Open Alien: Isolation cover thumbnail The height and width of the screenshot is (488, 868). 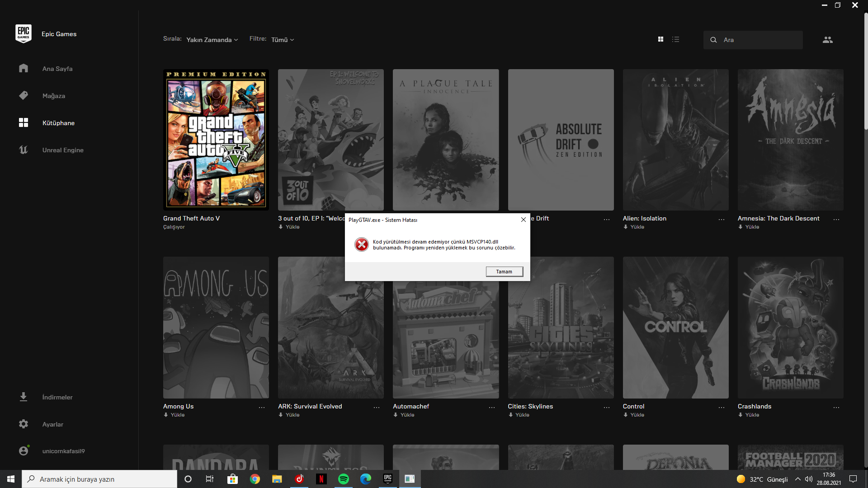(675, 140)
